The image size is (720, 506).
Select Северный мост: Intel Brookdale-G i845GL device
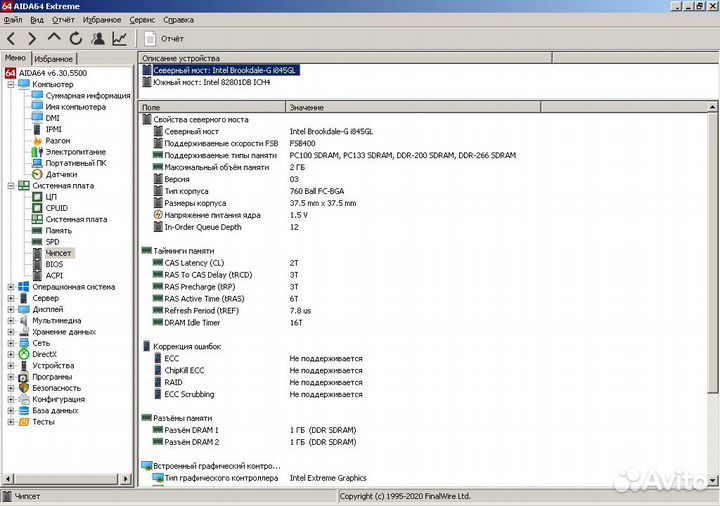pos(225,70)
